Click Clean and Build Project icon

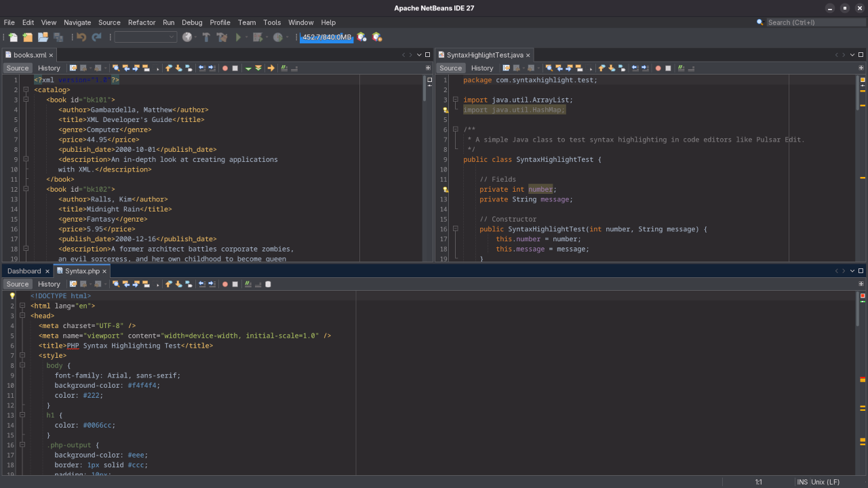221,37
